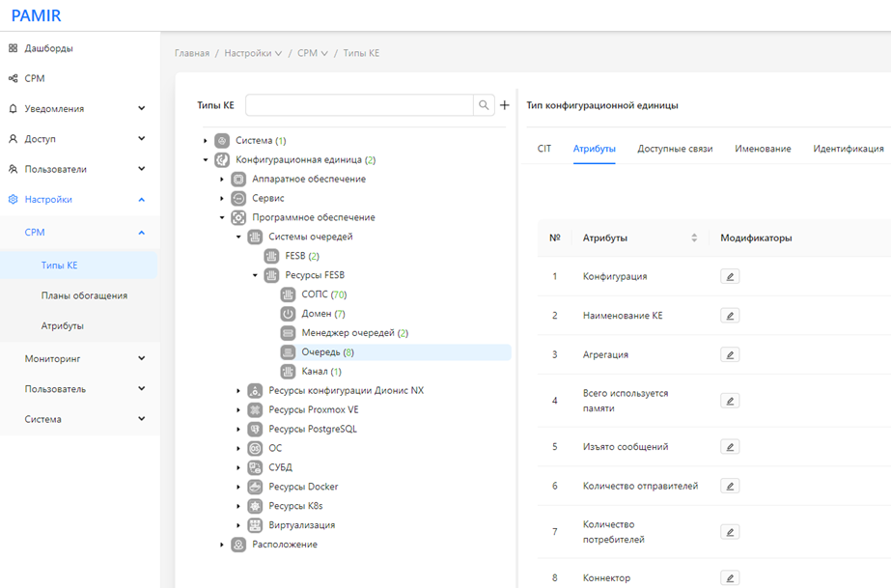
Task: Expand Ресурсы конфигурации Дионис NX node
Action: point(238,391)
